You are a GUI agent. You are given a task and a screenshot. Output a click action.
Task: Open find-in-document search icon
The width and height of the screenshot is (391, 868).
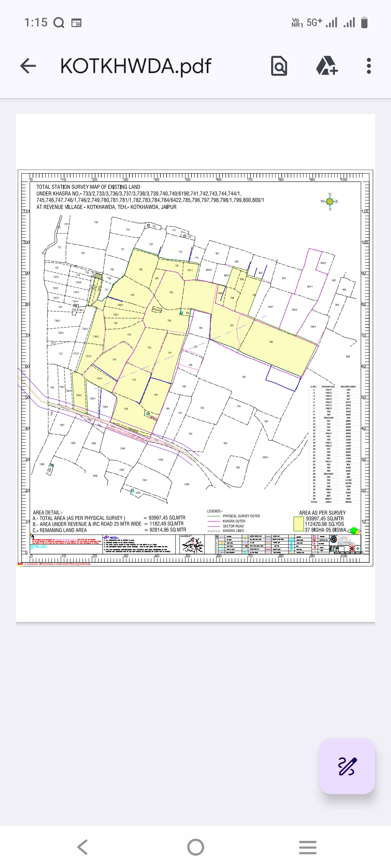coord(279,66)
